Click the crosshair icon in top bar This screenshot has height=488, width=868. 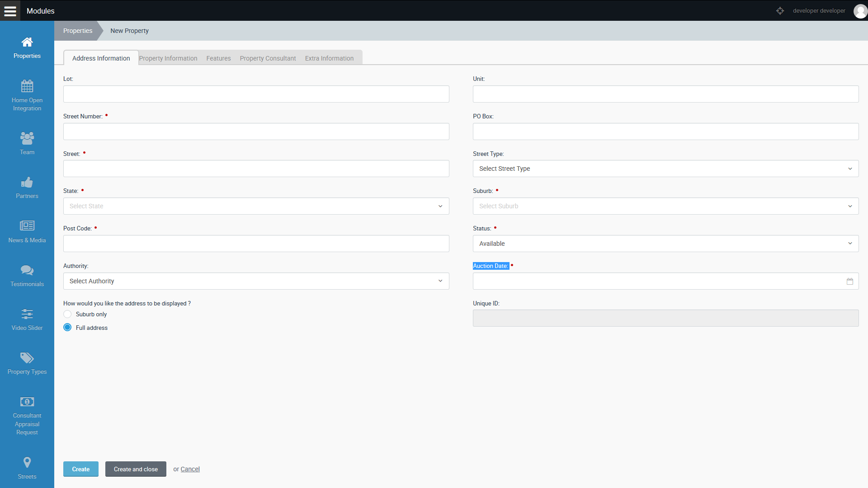click(780, 10)
